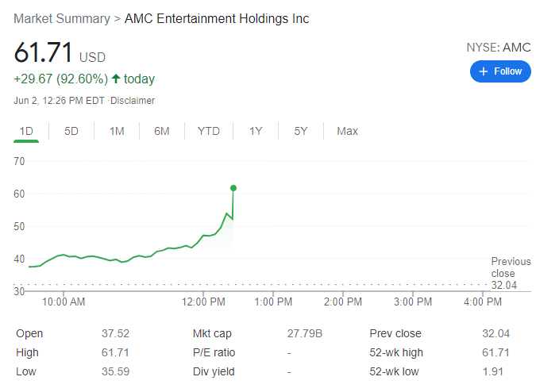
Task: Click the 12:00 PM axis label
Action: coord(205,302)
